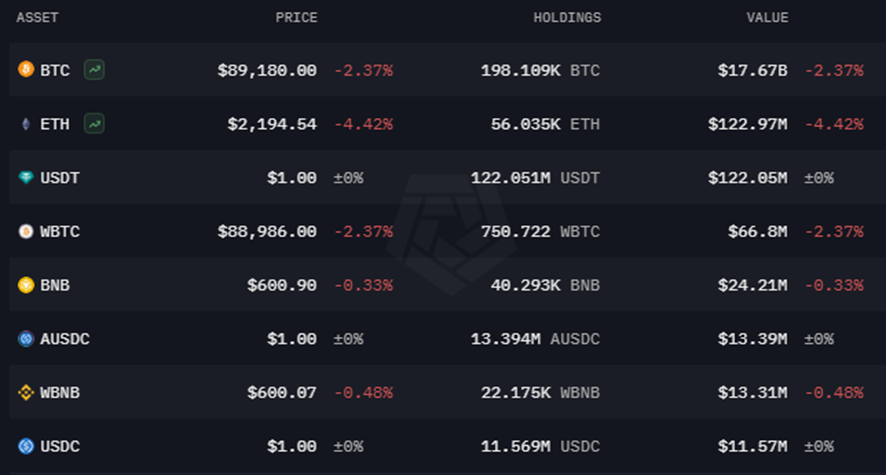Viewport: 886px width, 475px height.
Task: Click the BTC value of $17.67B
Action: coord(752,71)
